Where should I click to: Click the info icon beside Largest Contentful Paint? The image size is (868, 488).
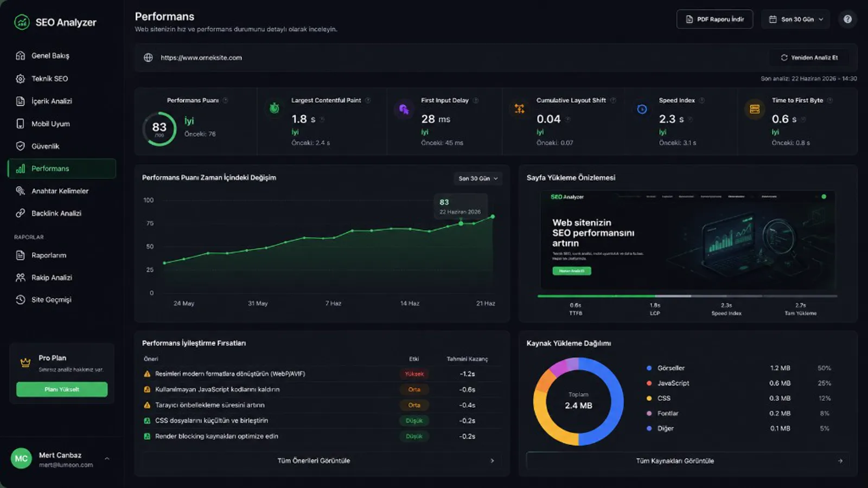click(x=368, y=100)
